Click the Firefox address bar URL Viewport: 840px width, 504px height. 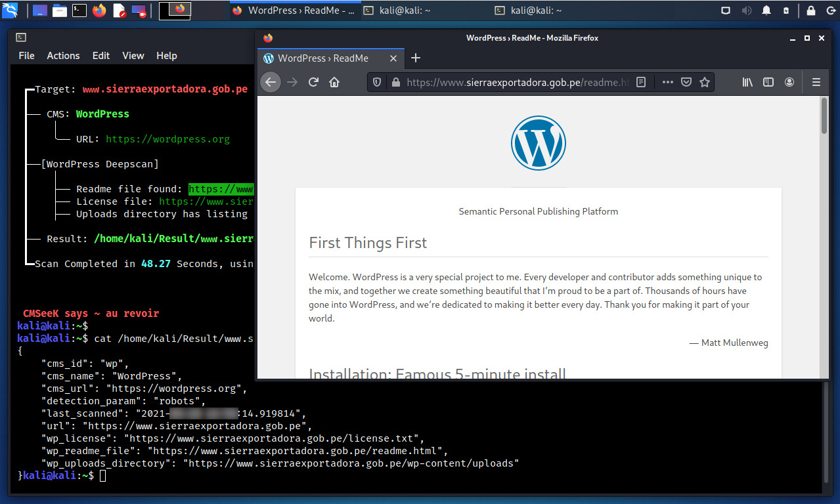(512, 82)
